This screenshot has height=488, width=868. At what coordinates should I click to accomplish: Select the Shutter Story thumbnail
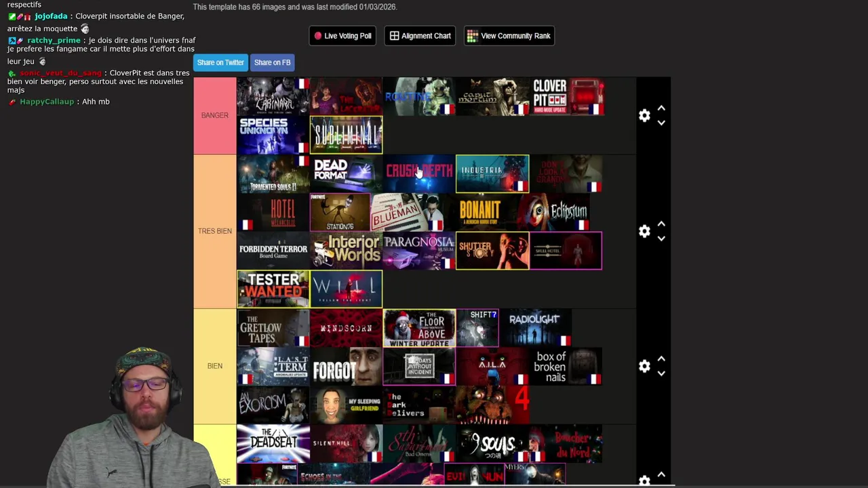[492, 251]
